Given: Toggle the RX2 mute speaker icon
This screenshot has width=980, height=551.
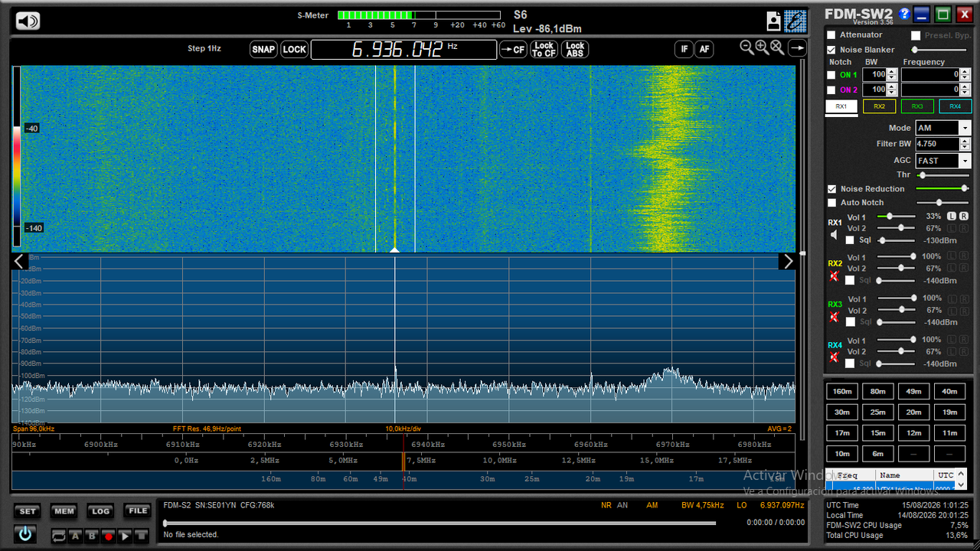Looking at the screenshot, I should (834, 276).
